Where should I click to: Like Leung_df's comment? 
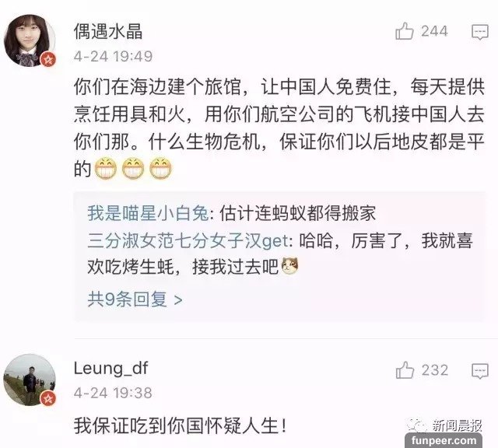[405, 370]
